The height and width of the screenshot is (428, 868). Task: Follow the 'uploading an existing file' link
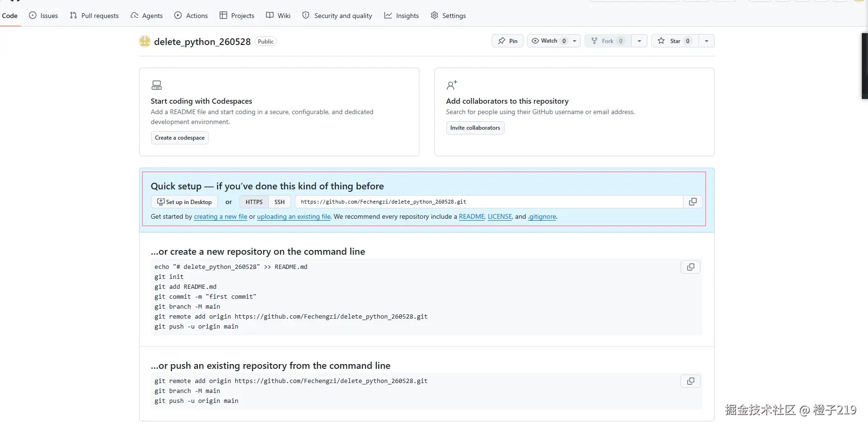pyautogui.click(x=294, y=216)
